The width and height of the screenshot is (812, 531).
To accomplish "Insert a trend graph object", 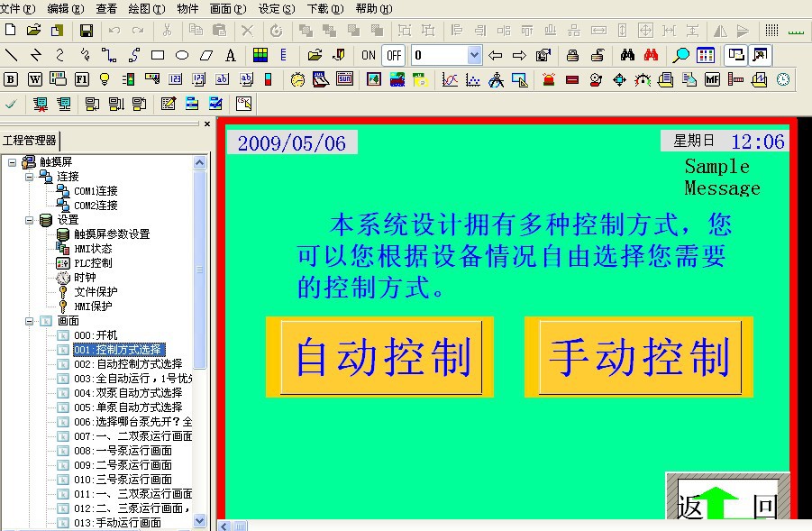I will [449, 79].
